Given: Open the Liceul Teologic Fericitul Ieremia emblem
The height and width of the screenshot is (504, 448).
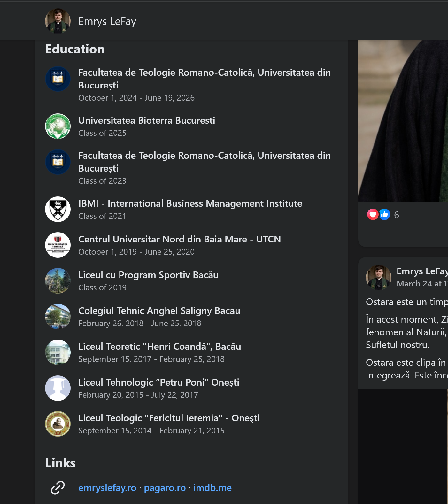Looking at the screenshot, I should click(x=58, y=424).
